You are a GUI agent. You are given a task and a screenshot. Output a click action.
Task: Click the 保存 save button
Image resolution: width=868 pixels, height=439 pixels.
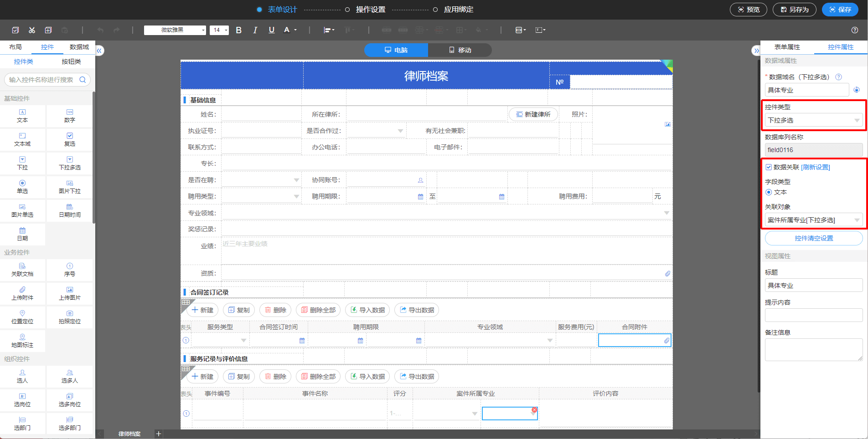[840, 10]
